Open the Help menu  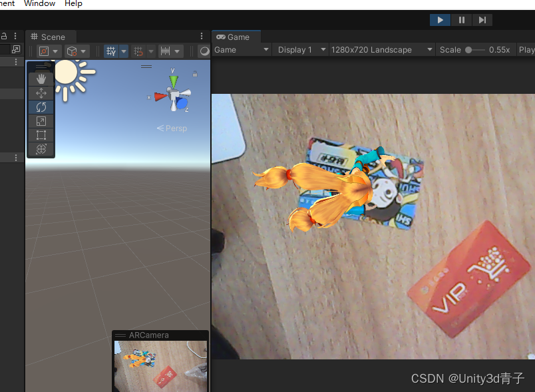(x=73, y=4)
